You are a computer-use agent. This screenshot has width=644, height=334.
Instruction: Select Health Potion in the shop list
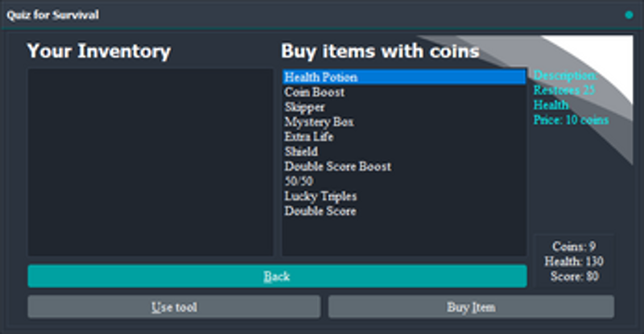click(320, 77)
